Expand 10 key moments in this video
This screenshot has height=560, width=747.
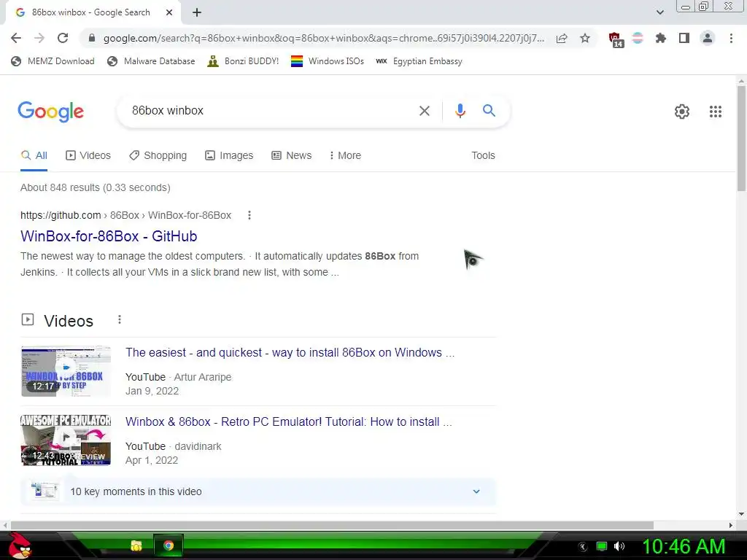coord(258,491)
